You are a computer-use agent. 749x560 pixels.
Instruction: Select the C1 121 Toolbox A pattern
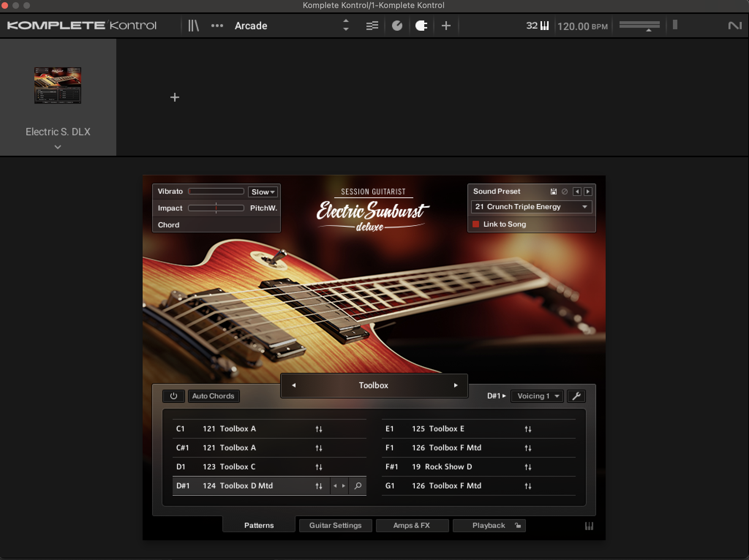270,429
